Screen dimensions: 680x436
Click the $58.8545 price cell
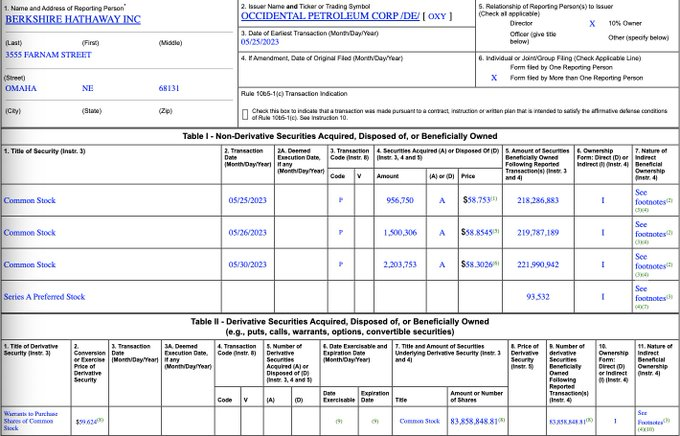click(480, 232)
